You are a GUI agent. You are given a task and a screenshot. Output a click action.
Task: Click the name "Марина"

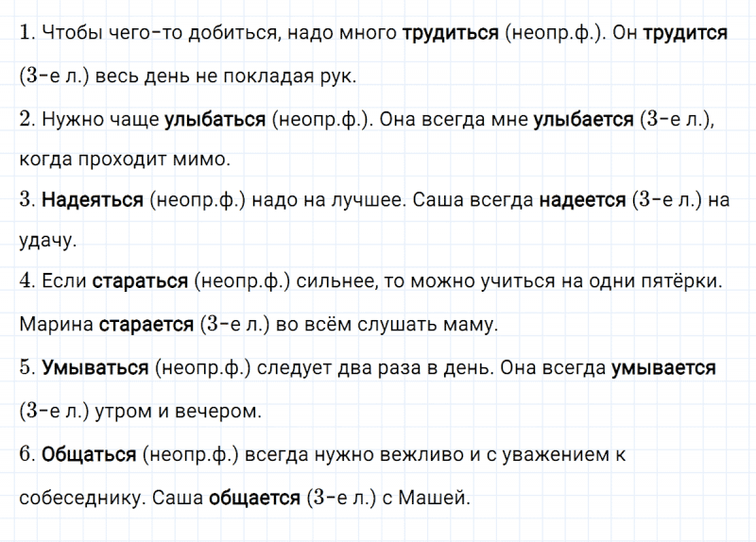point(55,325)
